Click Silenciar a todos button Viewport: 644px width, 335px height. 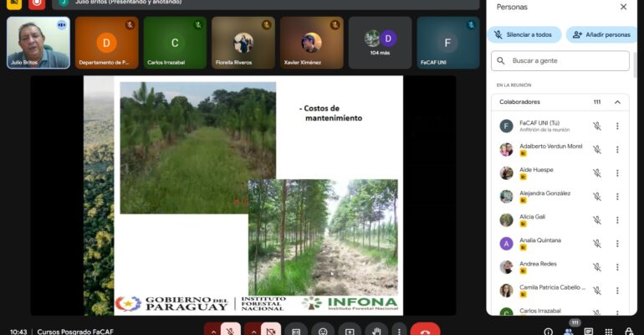coord(524,35)
